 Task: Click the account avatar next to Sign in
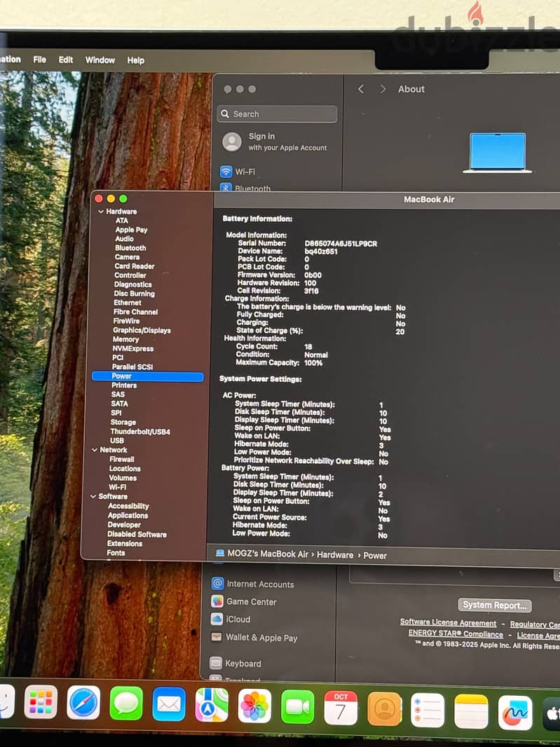pyautogui.click(x=232, y=142)
